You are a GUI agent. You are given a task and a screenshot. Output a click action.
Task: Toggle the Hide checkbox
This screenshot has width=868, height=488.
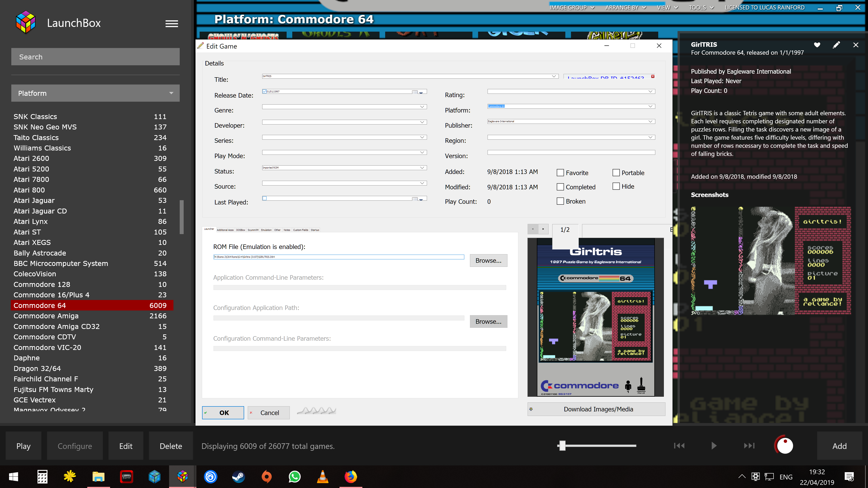click(616, 186)
